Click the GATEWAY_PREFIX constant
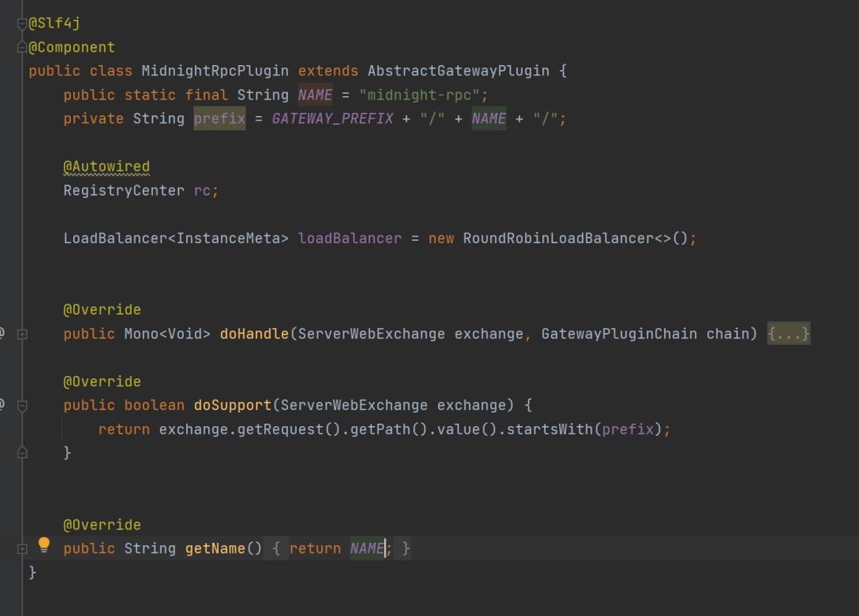 [x=332, y=118]
